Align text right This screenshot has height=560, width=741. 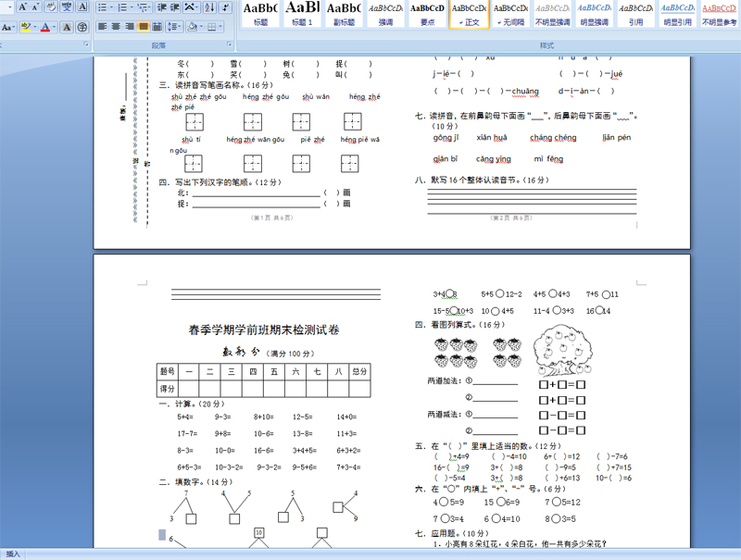coord(130,27)
